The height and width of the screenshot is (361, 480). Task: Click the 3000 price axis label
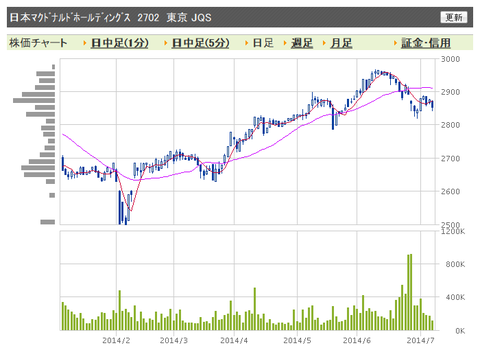tap(450, 59)
